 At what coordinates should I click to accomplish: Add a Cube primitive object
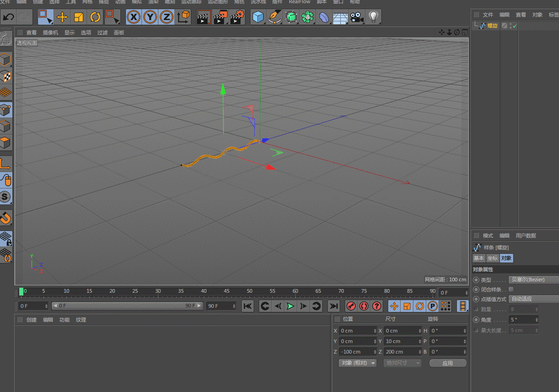(258, 17)
